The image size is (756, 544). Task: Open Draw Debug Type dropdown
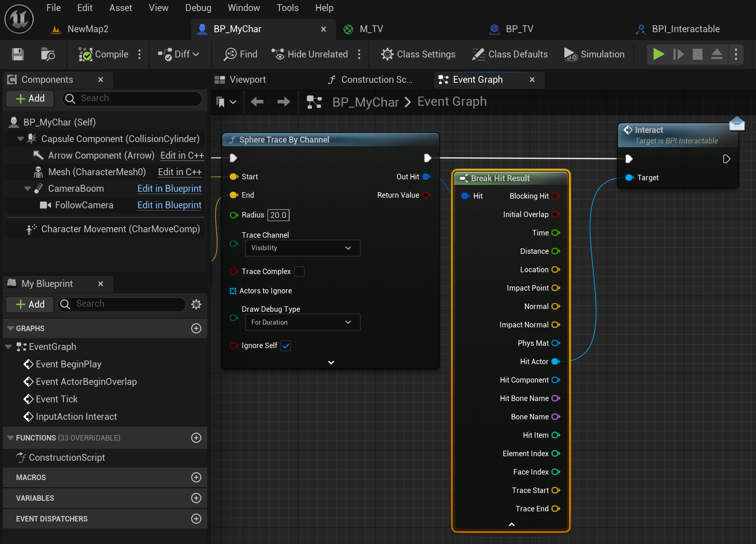click(302, 322)
